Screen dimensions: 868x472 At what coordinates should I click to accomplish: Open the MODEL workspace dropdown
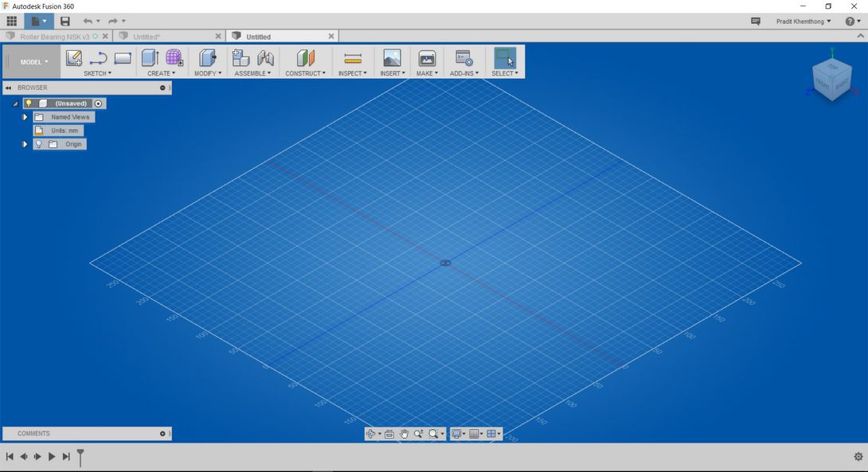click(x=30, y=61)
